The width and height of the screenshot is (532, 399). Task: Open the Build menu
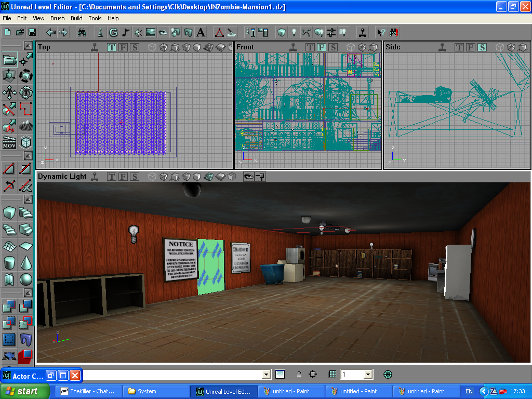[76, 18]
